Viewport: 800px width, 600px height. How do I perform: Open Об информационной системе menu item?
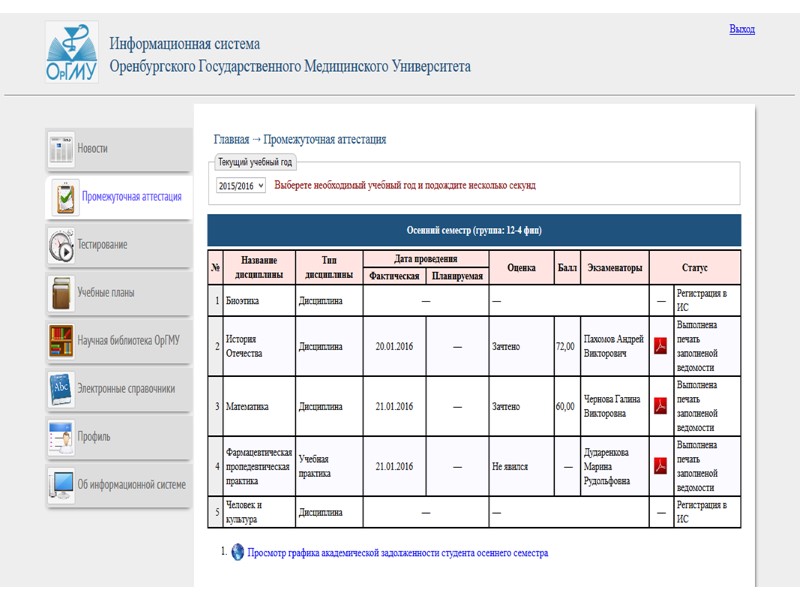click(x=119, y=485)
